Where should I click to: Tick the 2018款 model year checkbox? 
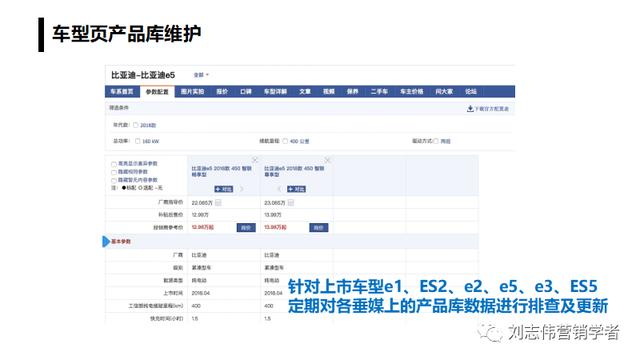point(136,125)
